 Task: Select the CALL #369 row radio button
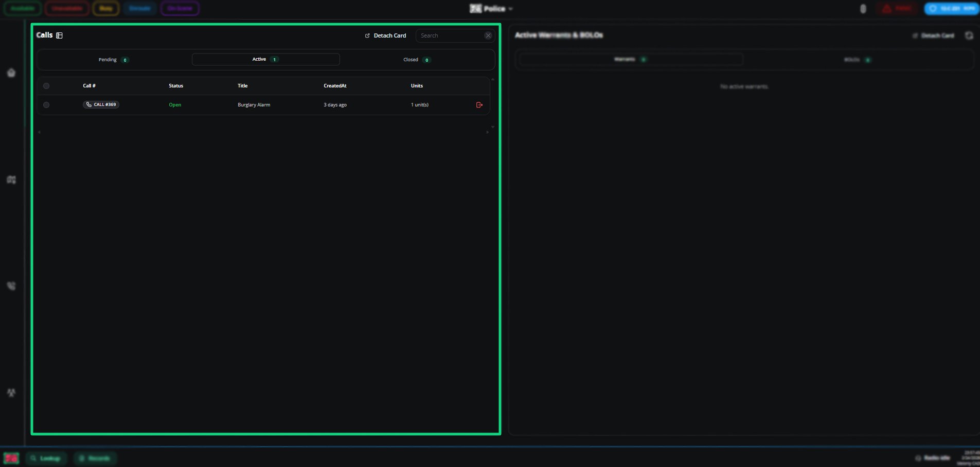46,105
